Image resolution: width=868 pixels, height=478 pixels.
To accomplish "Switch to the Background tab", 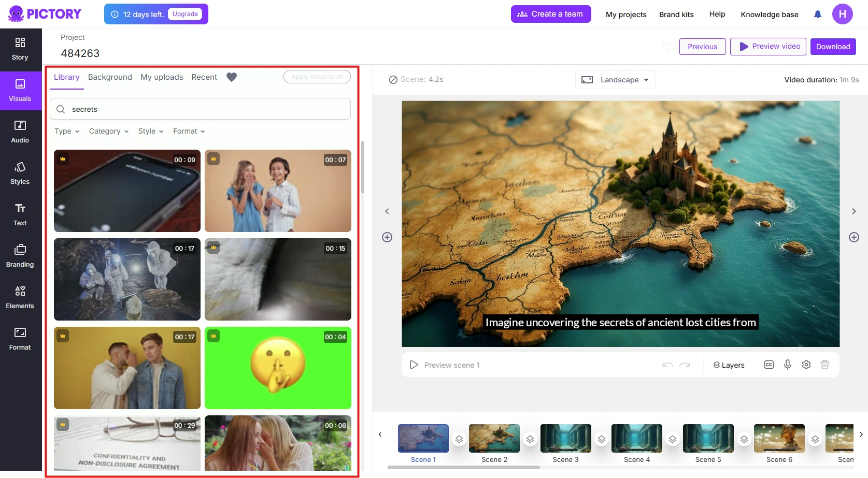I will 110,77.
